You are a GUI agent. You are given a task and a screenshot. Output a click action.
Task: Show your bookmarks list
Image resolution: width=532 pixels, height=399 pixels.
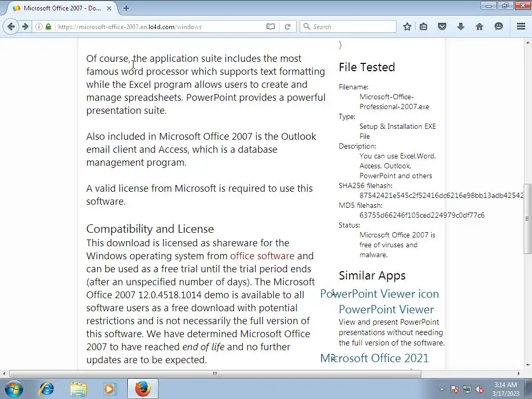point(423,26)
